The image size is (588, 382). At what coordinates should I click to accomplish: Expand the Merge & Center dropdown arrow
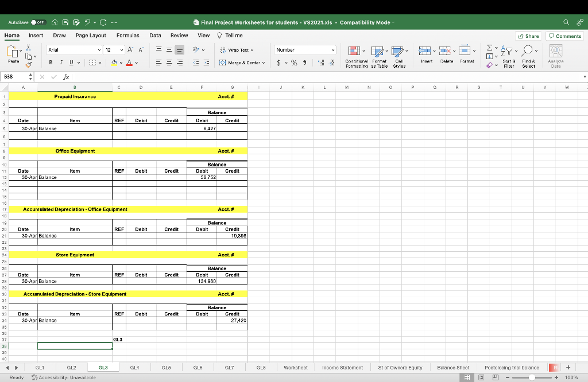tap(264, 63)
